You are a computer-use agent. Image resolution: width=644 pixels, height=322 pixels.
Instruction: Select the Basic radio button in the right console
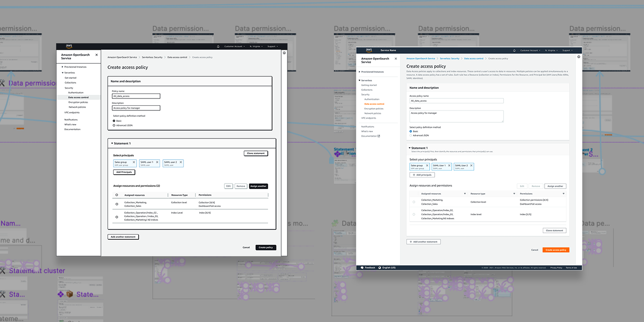click(x=411, y=131)
